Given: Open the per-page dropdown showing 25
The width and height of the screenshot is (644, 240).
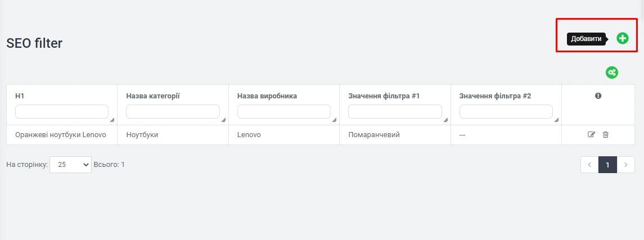Looking at the screenshot, I should (x=70, y=165).
